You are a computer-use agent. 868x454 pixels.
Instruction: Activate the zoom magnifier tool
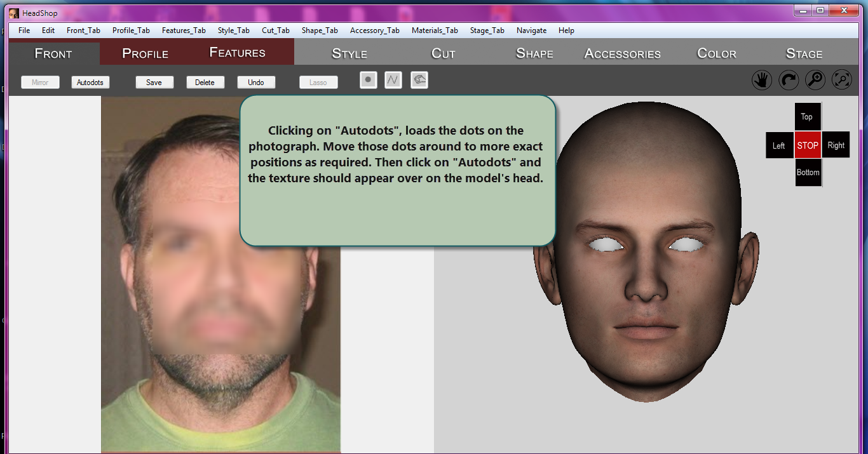click(815, 79)
